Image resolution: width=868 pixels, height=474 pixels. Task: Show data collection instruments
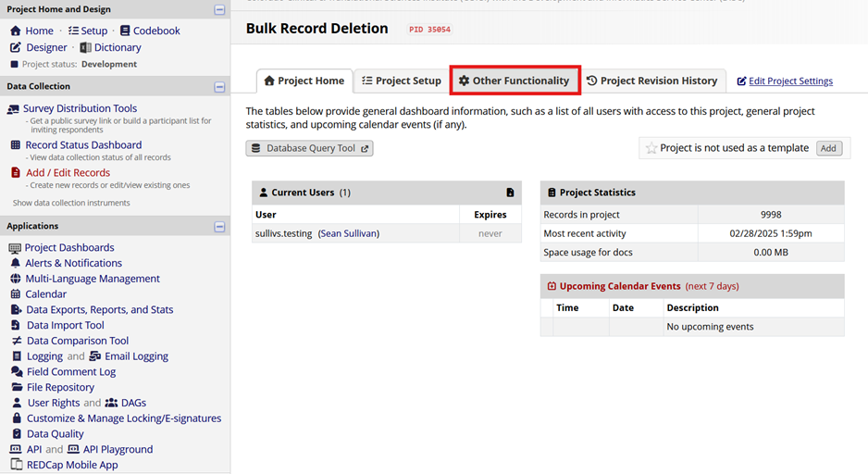tap(71, 203)
